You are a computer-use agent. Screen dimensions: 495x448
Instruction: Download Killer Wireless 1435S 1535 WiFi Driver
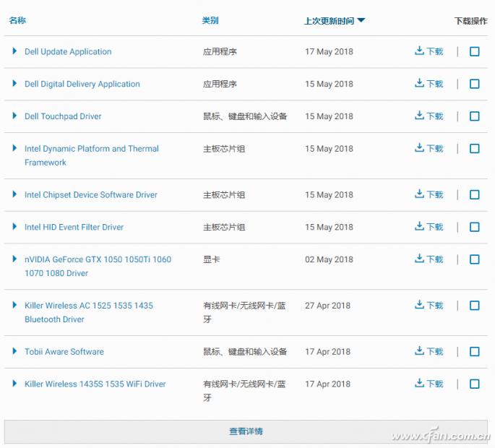point(429,384)
